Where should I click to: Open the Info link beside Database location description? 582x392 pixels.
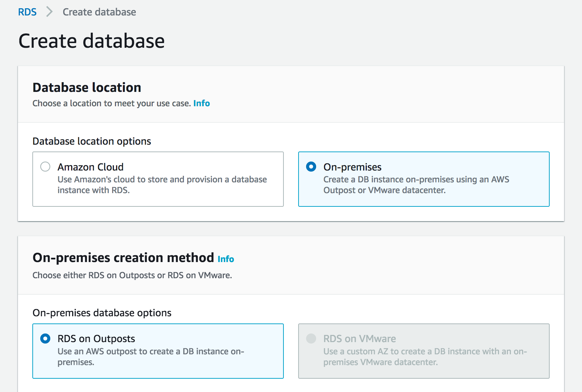(201, 103)
